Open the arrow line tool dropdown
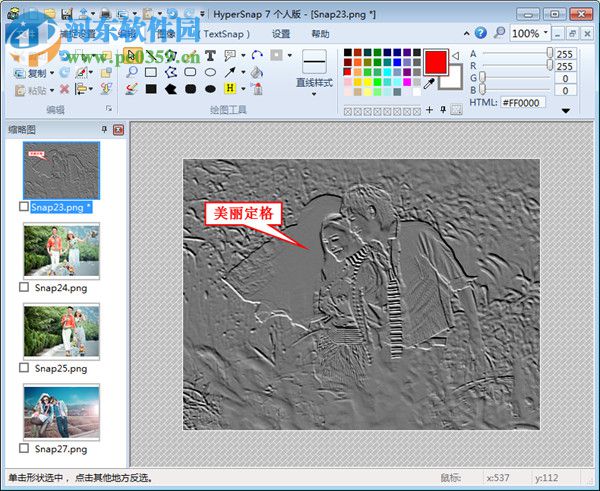 (x=243, y=72)
